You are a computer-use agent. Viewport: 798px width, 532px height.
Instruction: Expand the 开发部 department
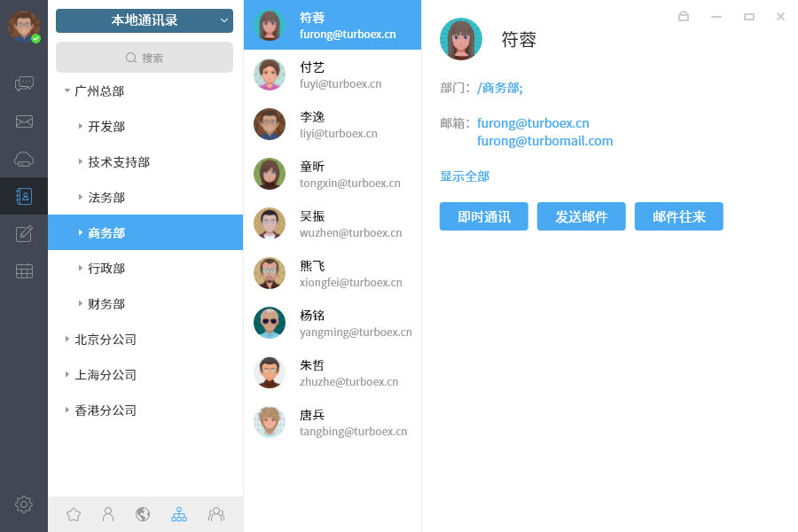81,126
